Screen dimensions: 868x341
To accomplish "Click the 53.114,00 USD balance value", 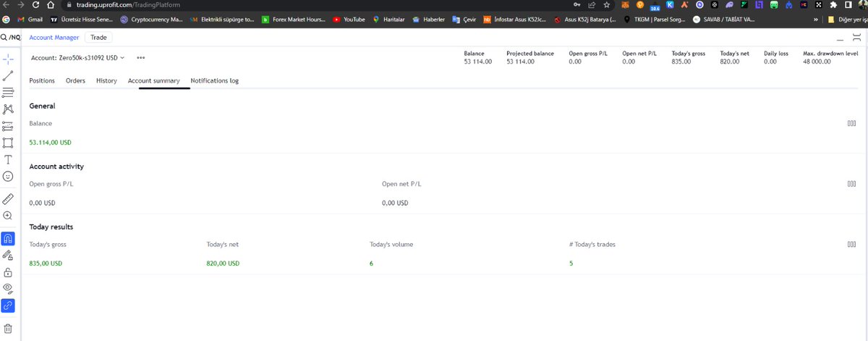I will [x=50, y=143].
